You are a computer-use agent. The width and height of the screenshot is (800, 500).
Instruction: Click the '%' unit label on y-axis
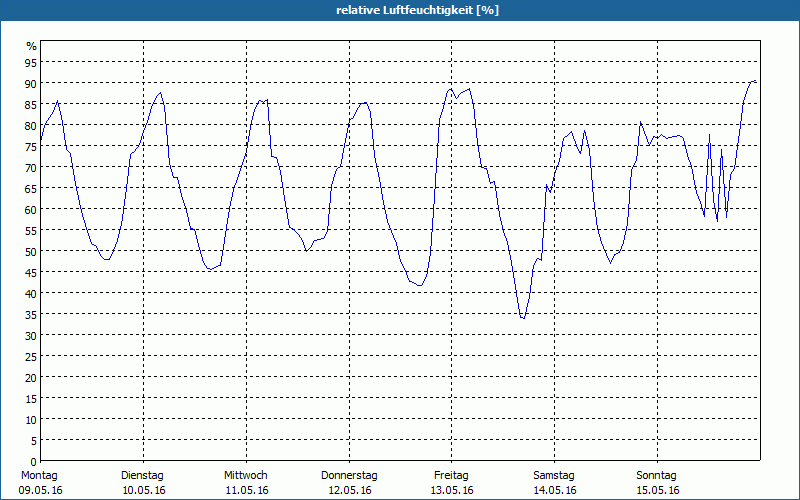coord(32,46)
